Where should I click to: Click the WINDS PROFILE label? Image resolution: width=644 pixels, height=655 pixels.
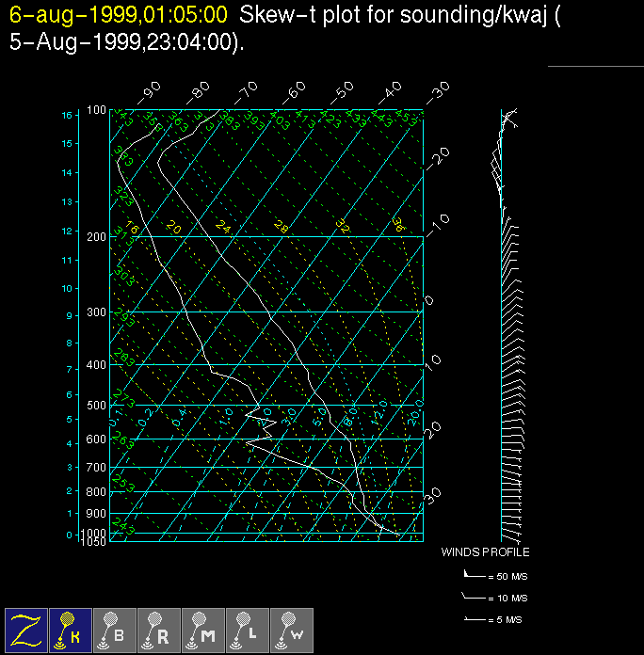point(485,552)
